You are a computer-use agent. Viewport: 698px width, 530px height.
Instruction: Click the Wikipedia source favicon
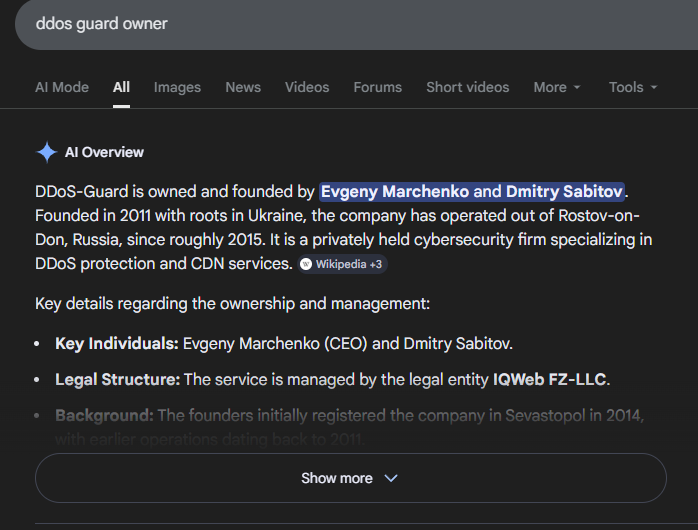[x=306, y=265]
